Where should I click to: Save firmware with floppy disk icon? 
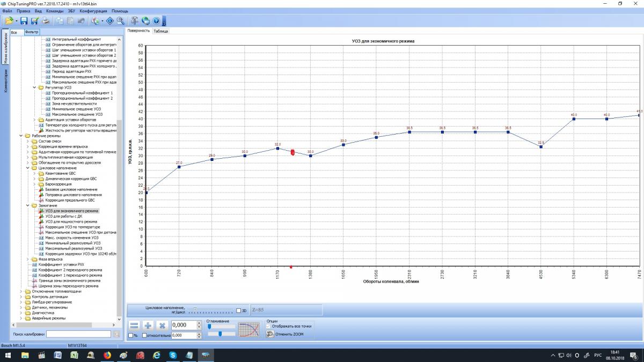point(24,21)
